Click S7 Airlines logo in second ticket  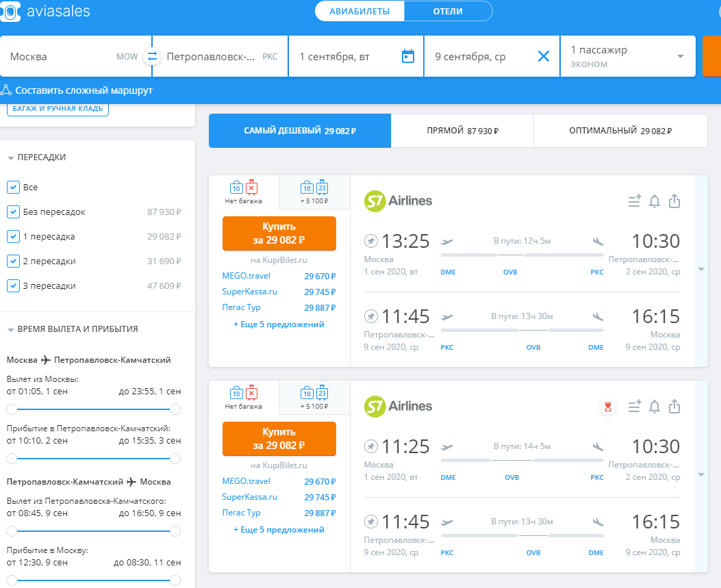[x=399, y=407]
